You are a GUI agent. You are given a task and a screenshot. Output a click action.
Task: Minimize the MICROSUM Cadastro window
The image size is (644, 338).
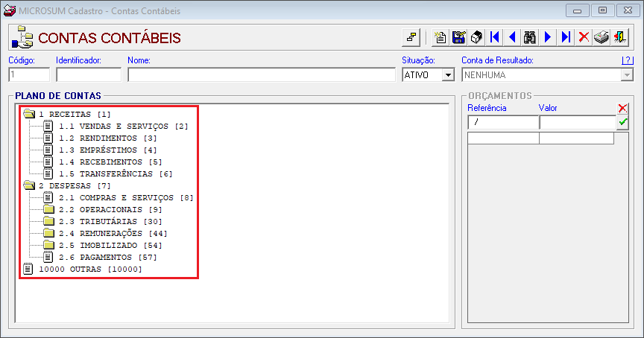[577, 10]
